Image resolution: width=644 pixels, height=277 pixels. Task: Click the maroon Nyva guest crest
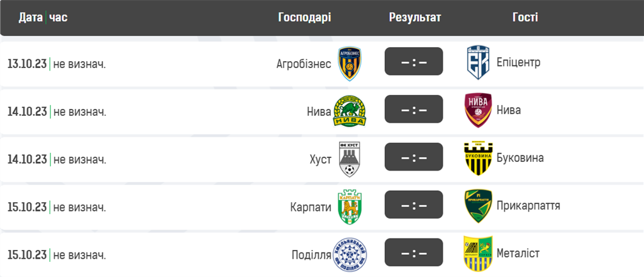[x=478, y=111]
